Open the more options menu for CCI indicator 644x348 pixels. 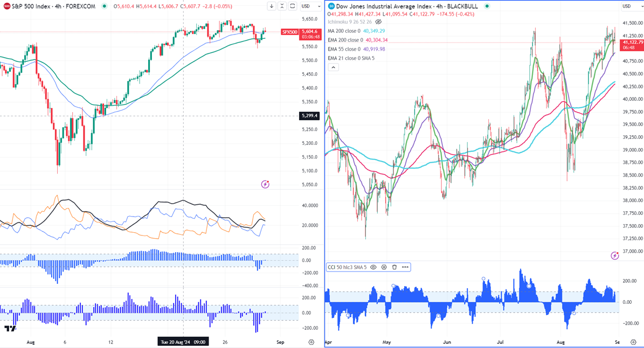pyautogui.click(x=405, y=267)
